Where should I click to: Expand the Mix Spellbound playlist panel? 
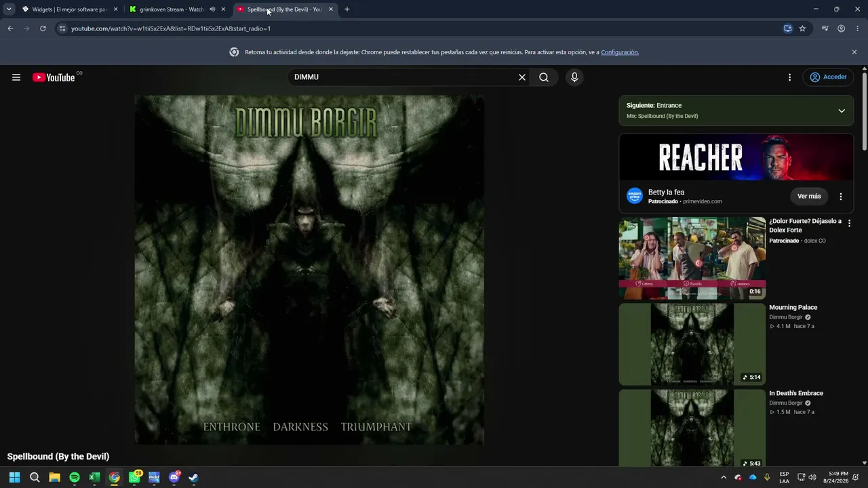[842, 110]
